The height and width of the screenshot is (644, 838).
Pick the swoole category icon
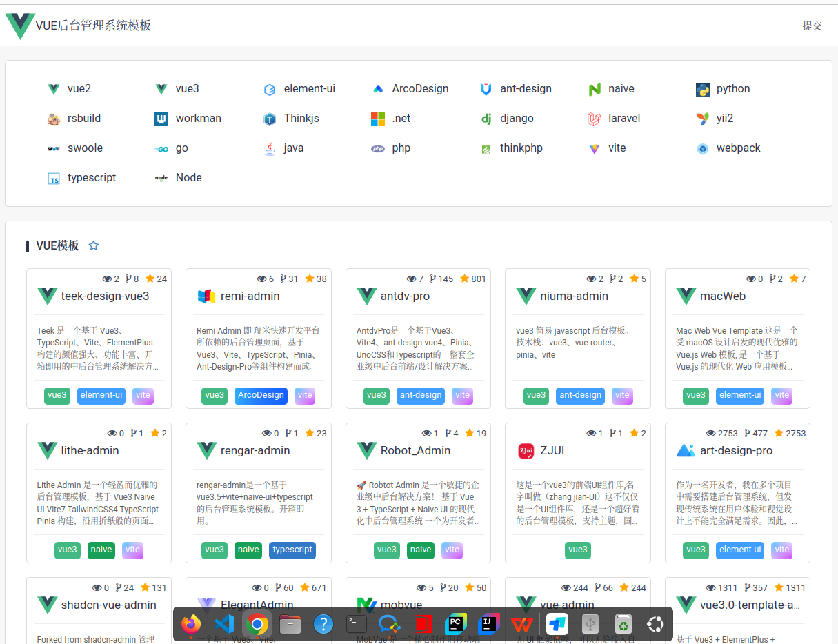click(54, 148)
